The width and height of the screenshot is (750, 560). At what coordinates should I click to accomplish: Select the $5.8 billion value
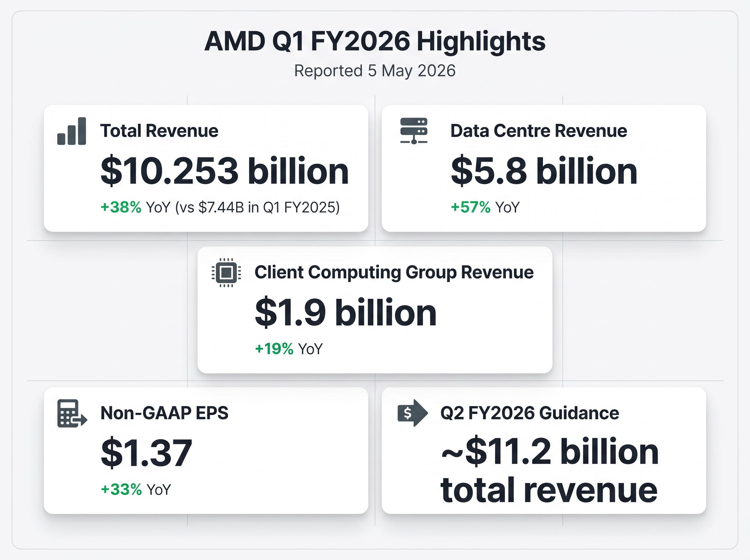click(544, 171)
